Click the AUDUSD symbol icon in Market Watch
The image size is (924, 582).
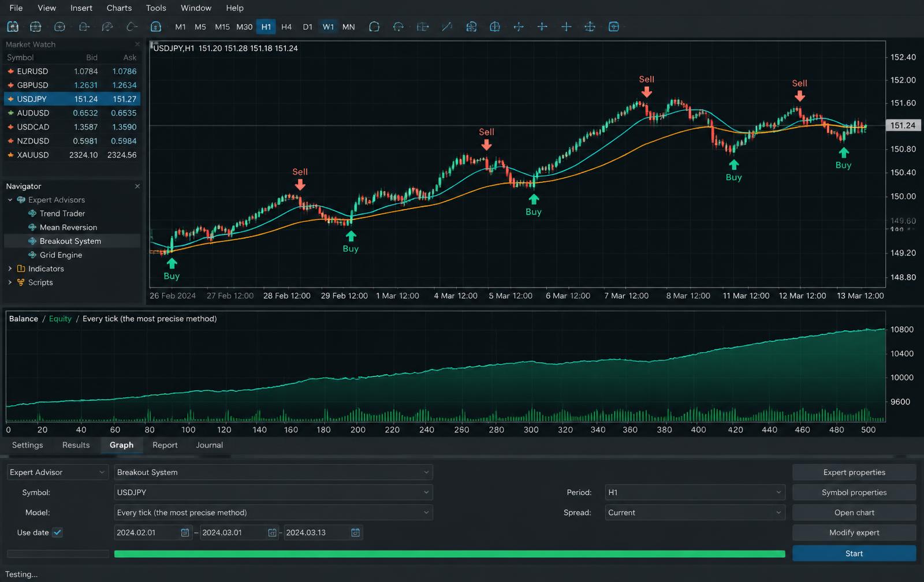pyautogui.click(x=10, y=113)
